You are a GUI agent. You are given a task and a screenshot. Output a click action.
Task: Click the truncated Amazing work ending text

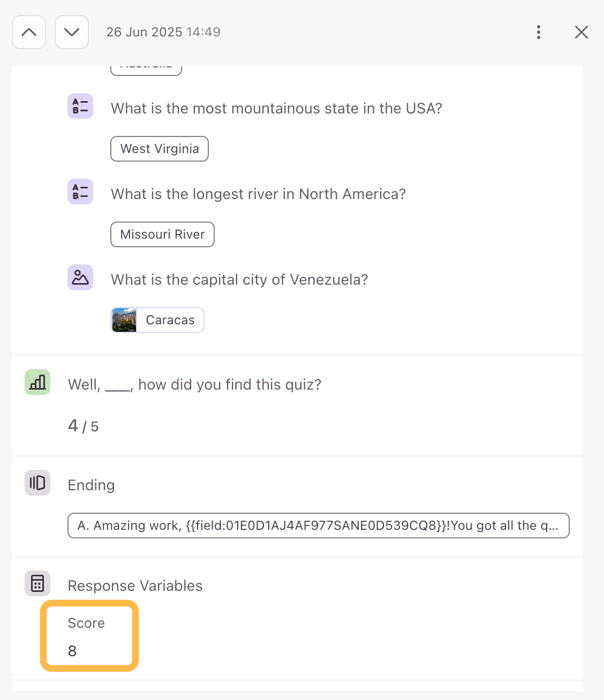pyautogui.click(x=319, y=526)
